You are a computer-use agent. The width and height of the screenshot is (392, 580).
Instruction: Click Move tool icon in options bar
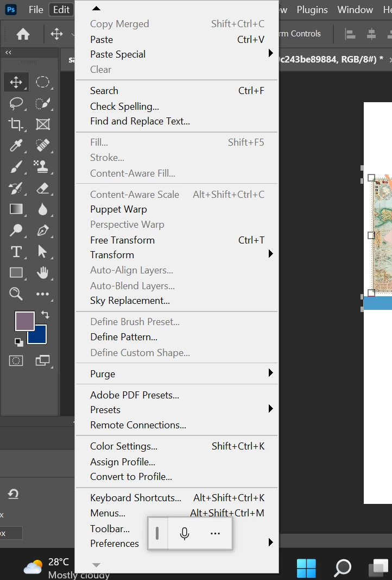pos(56,34)
